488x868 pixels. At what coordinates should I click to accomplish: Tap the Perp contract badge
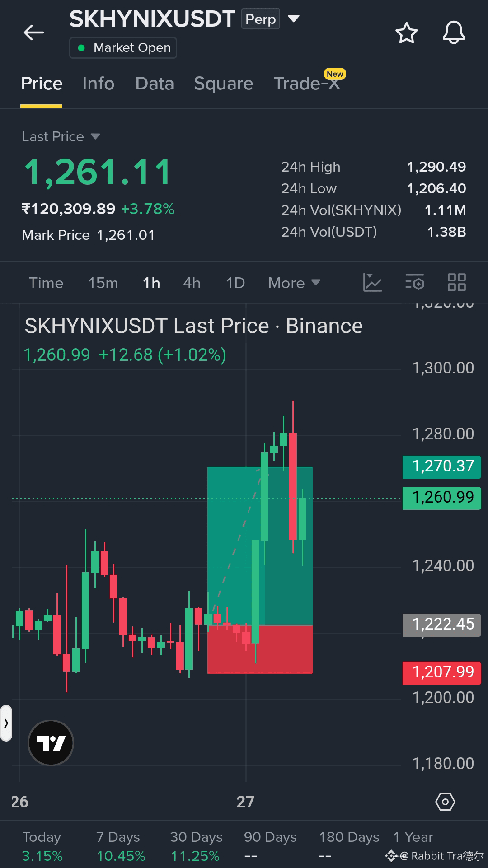click(261, 19)
